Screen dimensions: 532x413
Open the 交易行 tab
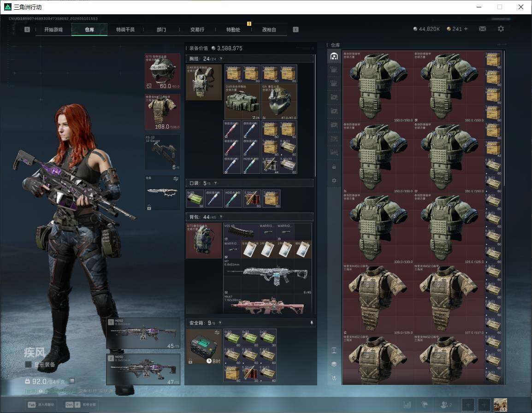197,29
